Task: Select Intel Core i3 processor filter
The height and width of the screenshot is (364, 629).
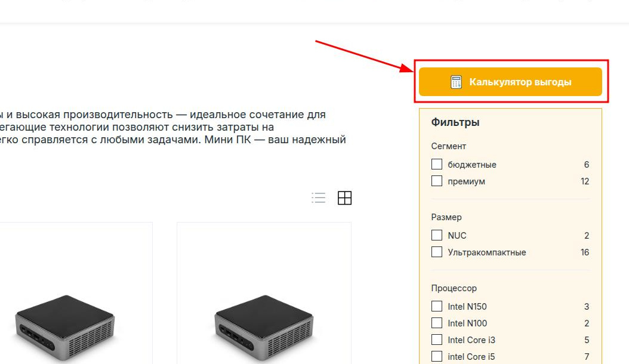Action: click(x=437, y=340)
